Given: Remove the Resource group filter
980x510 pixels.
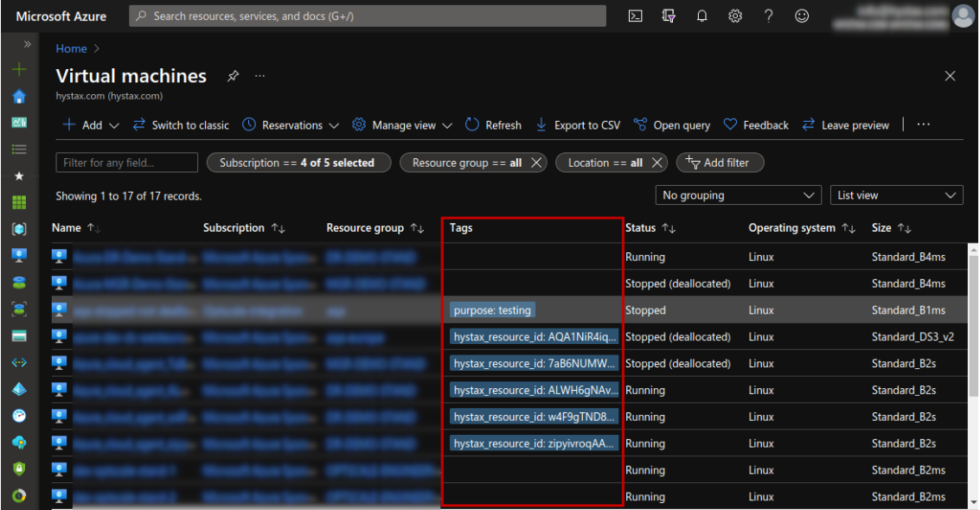Looking at the screenshot, I should tap(535, 163).
